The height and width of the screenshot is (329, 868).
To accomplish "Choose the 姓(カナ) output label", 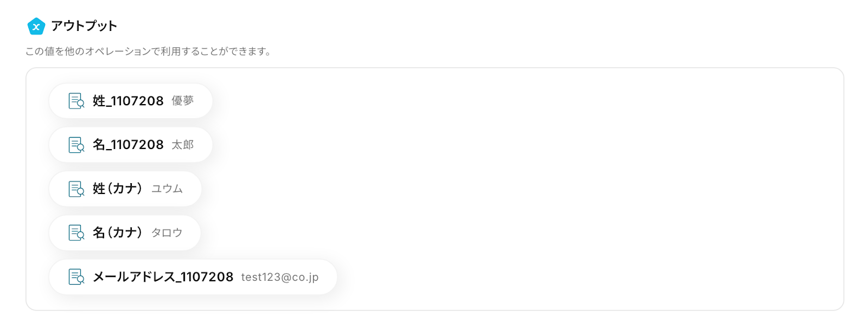I will [x=117, y=189].
